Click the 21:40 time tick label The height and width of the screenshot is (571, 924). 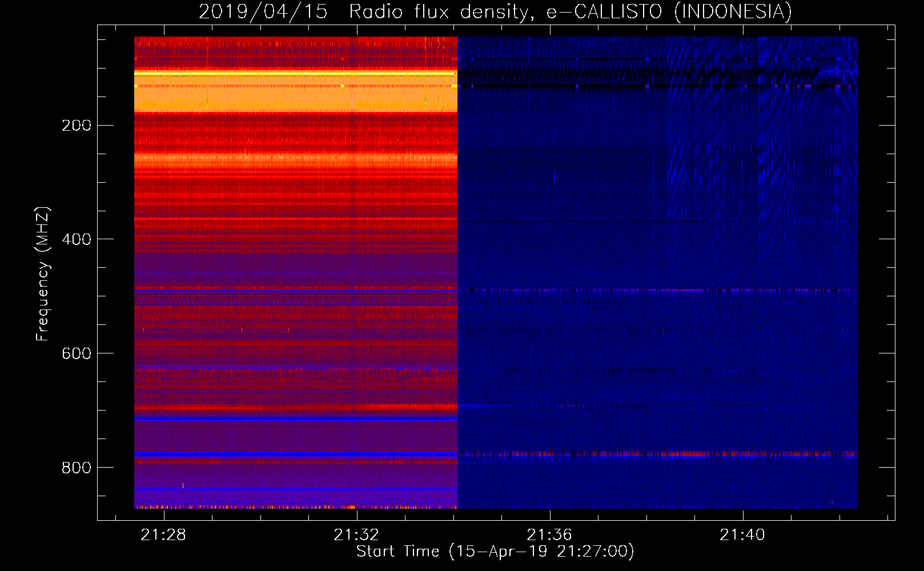click(x=742, y=535)
